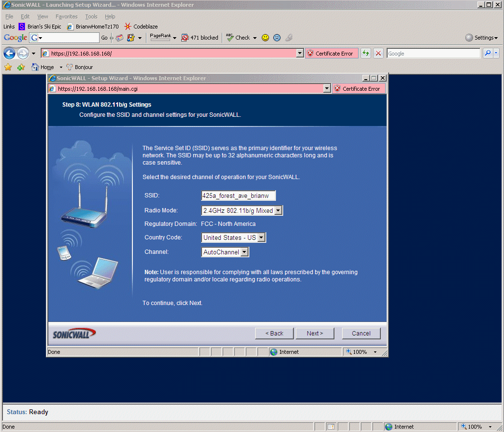The image size is (504, 432).
Task: Click the Bonjour toolbar icon
Action: pos(70,67)
